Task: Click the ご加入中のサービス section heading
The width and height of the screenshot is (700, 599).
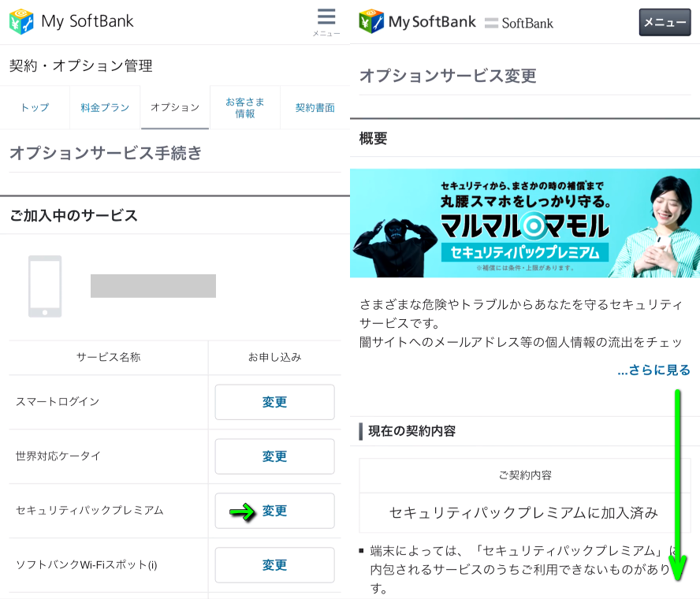Action: 73,216
